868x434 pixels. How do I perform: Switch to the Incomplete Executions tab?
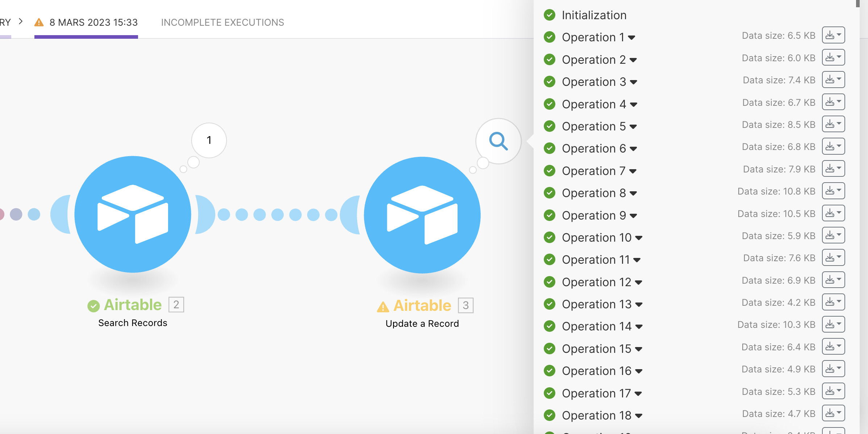(222, 22)
